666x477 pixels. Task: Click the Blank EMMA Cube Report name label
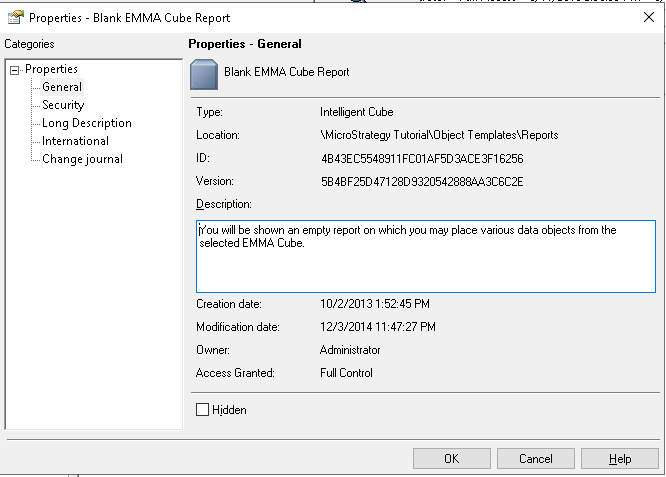tap(287, 72)
